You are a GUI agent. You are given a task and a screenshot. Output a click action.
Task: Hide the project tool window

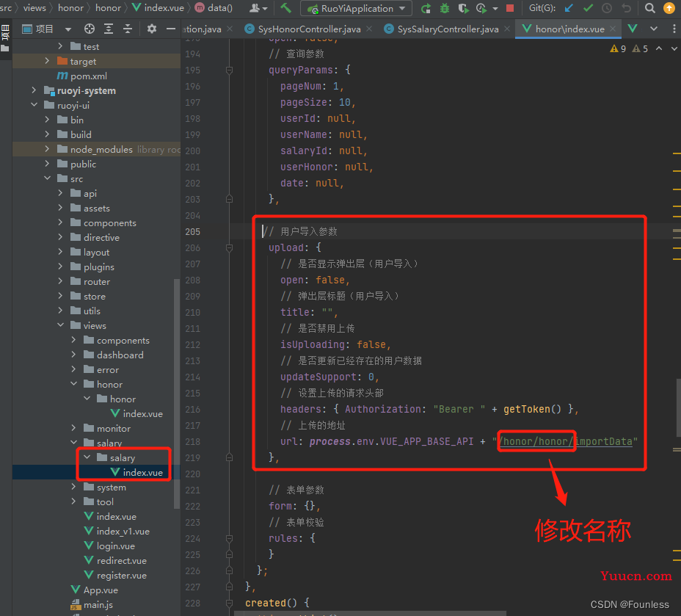tap(171, 29)
